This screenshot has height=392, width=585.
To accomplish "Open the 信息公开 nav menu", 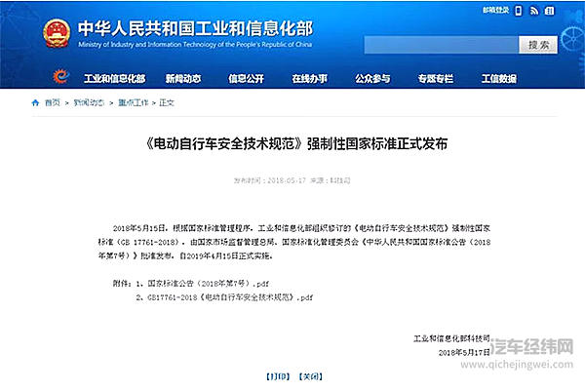I will pos(247,79).
